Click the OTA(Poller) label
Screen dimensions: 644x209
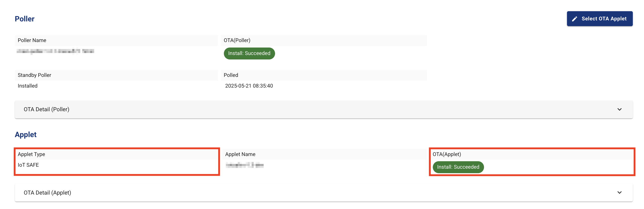coord(237,40)
